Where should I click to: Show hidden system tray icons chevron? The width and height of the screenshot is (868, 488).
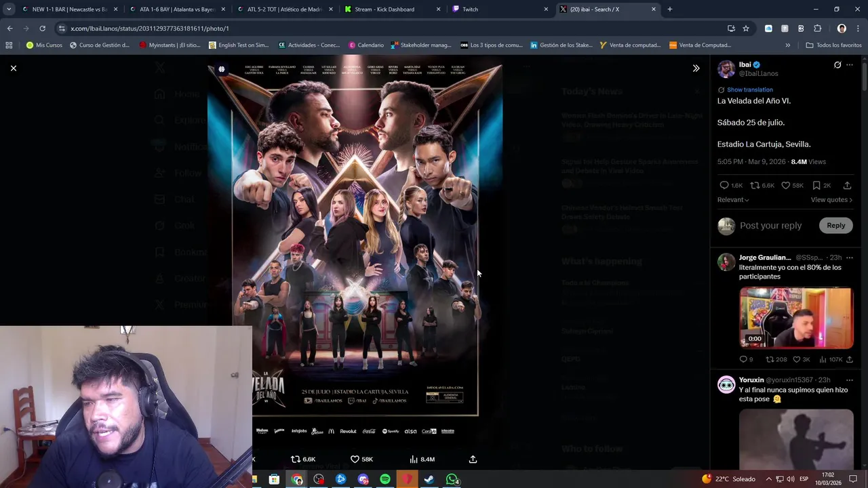pos(769,479)
